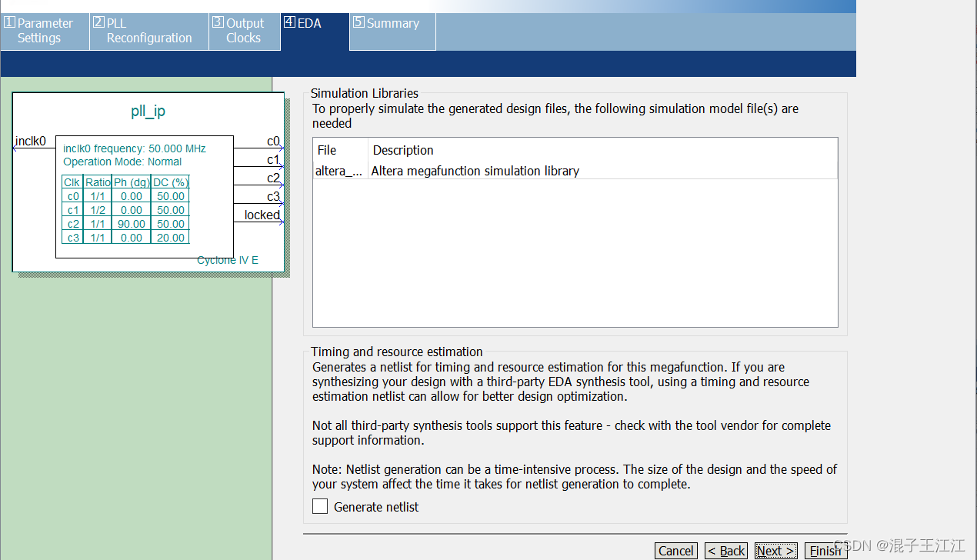
Task: Click the 'Ph (dg)' column header
Action: click(x=131, y=182)
